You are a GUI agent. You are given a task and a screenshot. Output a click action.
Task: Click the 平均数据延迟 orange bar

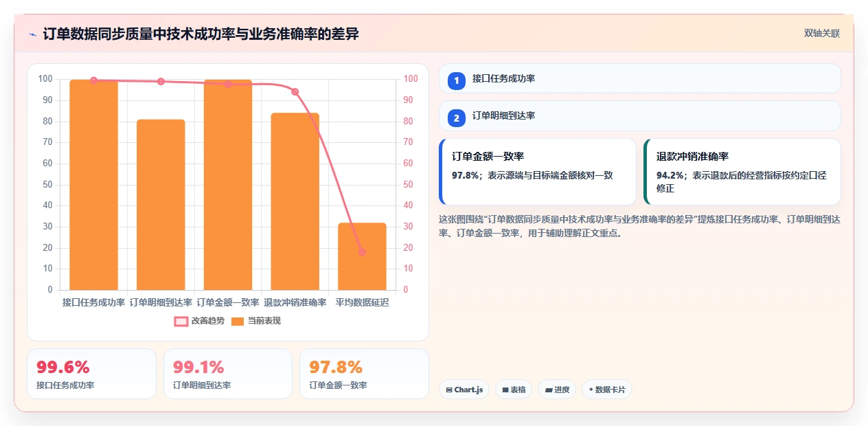(362, 256)
